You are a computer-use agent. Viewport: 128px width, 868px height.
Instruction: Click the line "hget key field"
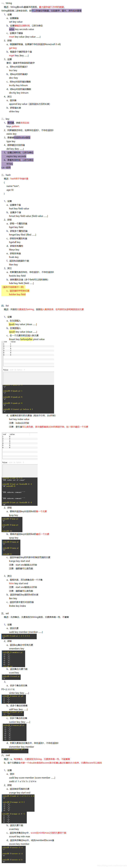coord(16,227)
